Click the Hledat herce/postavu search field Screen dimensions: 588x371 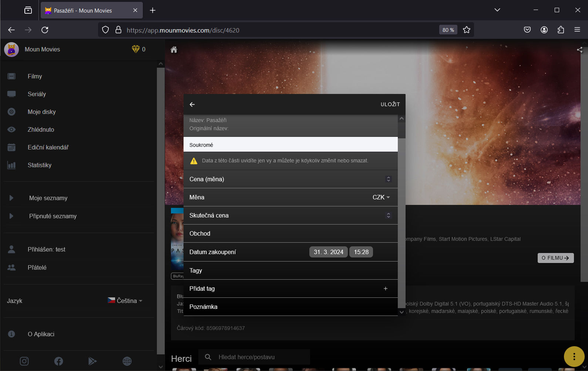tap(259, 357)
